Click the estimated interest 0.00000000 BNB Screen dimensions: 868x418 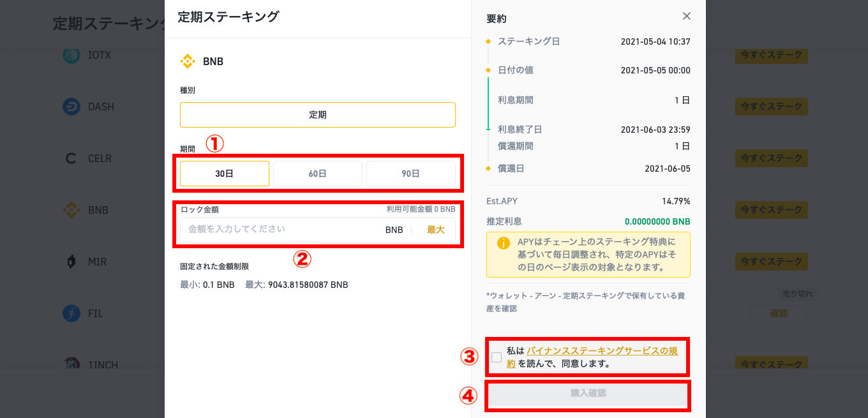(657, 221)
